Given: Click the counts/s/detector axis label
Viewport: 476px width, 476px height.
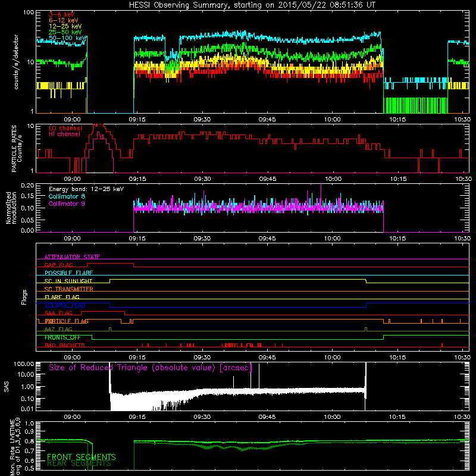Looking at the screenshot, I should (16, 62).
